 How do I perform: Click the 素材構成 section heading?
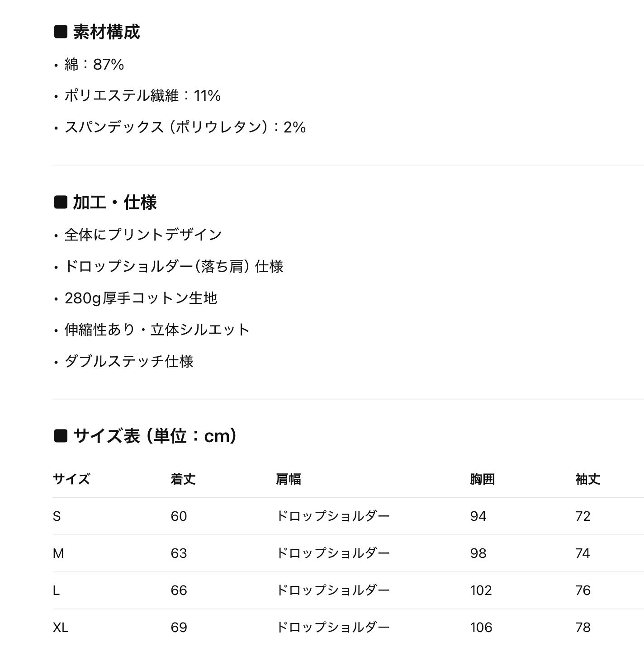[x=106, y=32]
